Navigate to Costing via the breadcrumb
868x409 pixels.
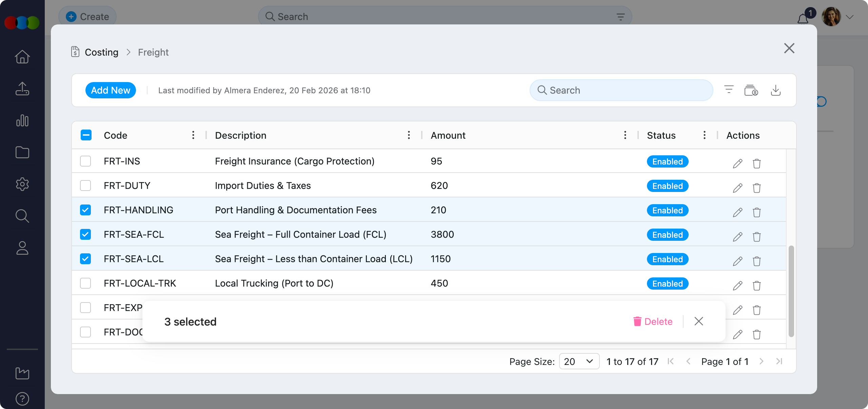pos(101,52)
